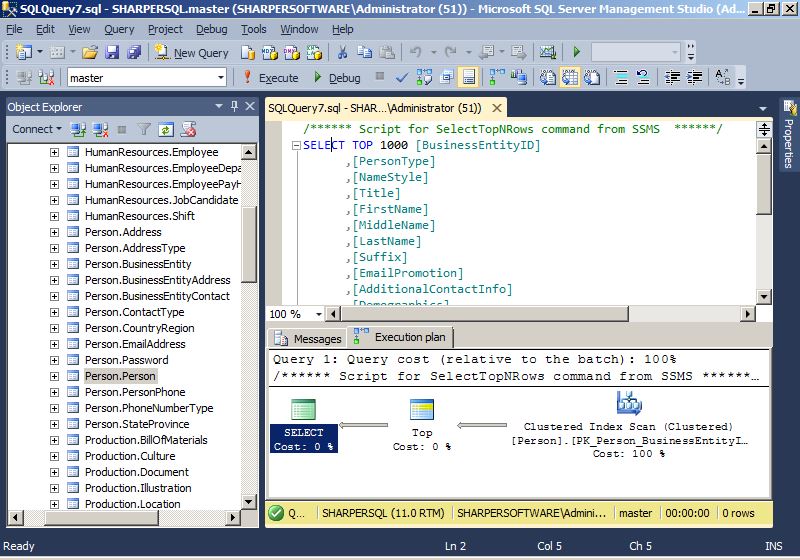Screen dimensions: 800x560
Task: Expand the Person.Person table node
Action: point(54,376)
